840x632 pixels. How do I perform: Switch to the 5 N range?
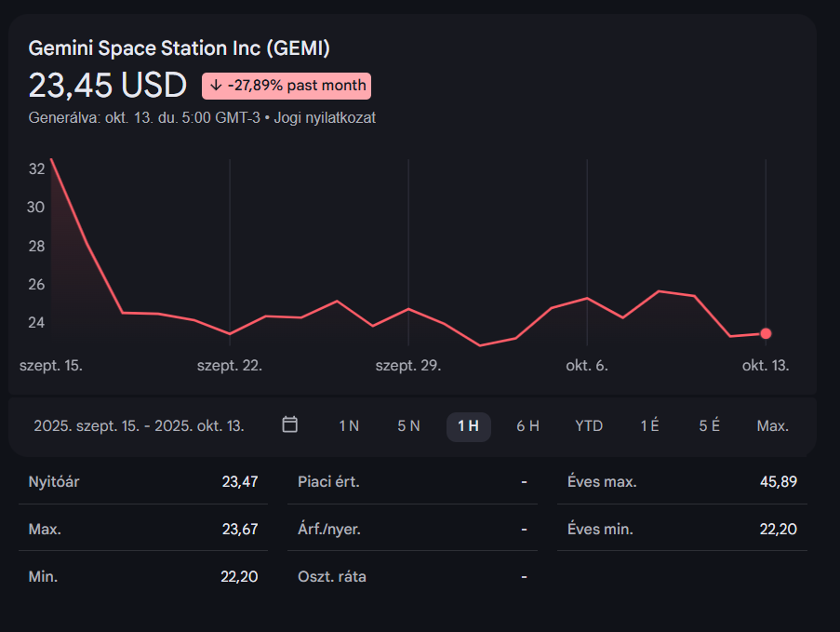click(x=408, y=426)
